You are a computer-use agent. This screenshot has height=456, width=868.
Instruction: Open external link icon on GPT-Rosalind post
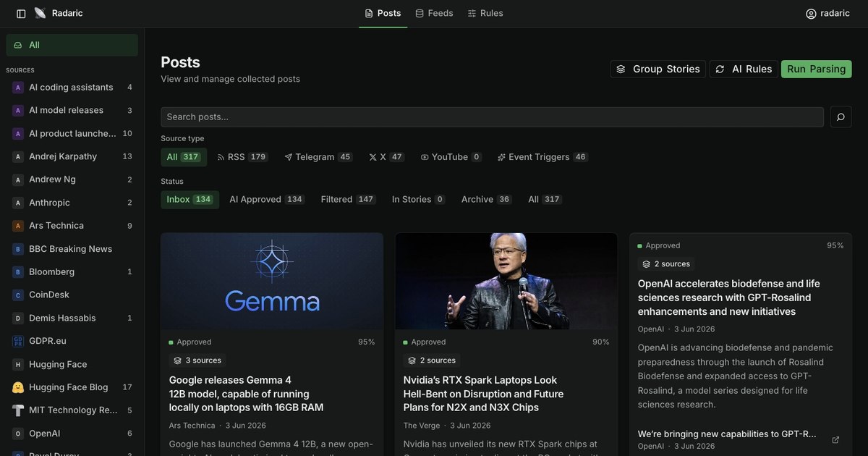835,440
